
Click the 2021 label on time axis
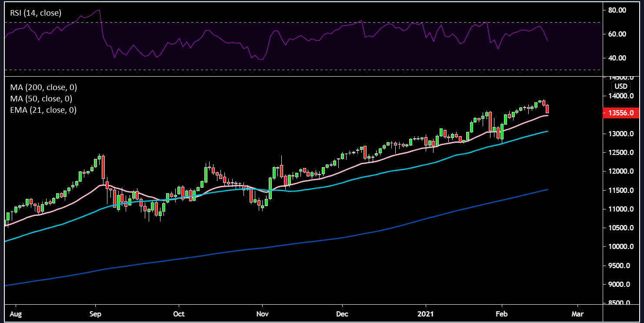[425, 313]
